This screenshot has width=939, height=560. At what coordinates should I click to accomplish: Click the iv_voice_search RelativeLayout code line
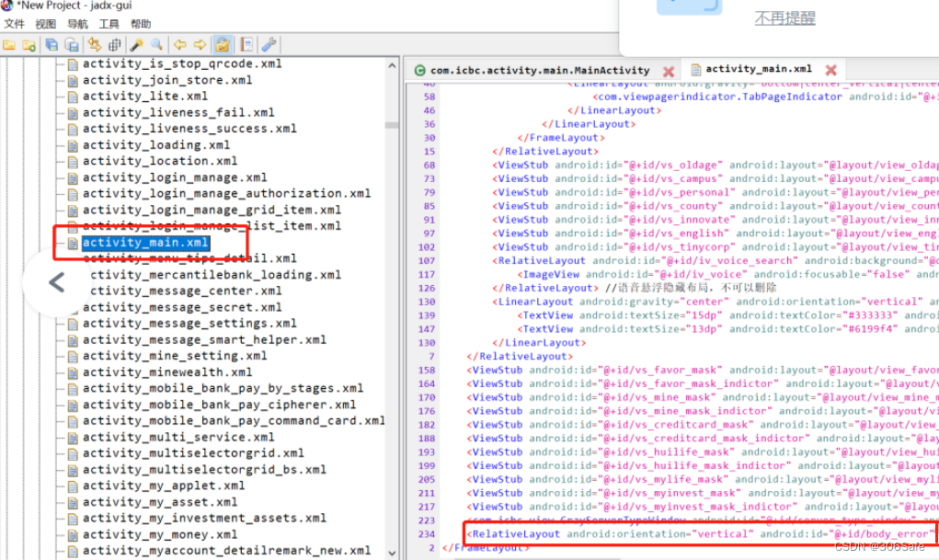(715, 261)
